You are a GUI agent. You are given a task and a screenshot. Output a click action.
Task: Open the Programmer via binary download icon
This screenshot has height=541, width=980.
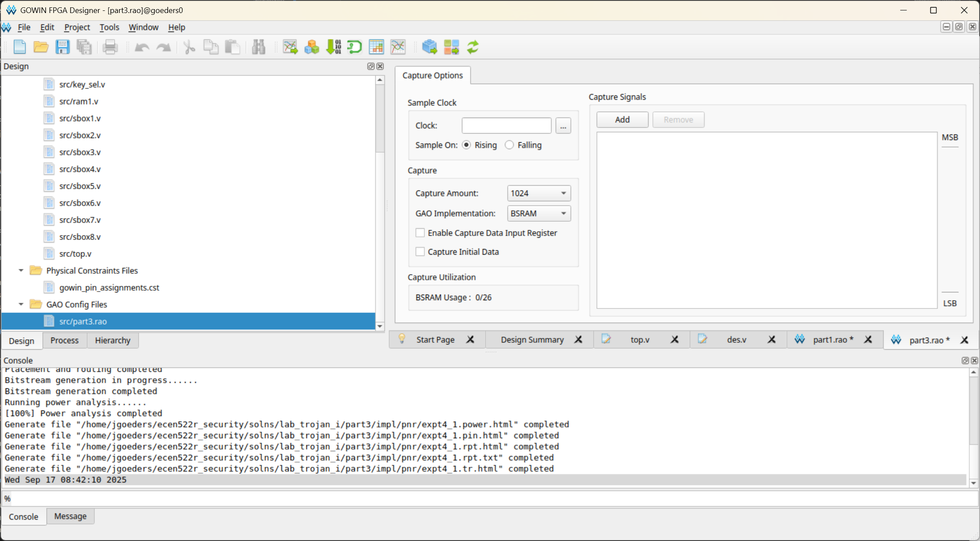pyautogui.click(x=334, y=47)
